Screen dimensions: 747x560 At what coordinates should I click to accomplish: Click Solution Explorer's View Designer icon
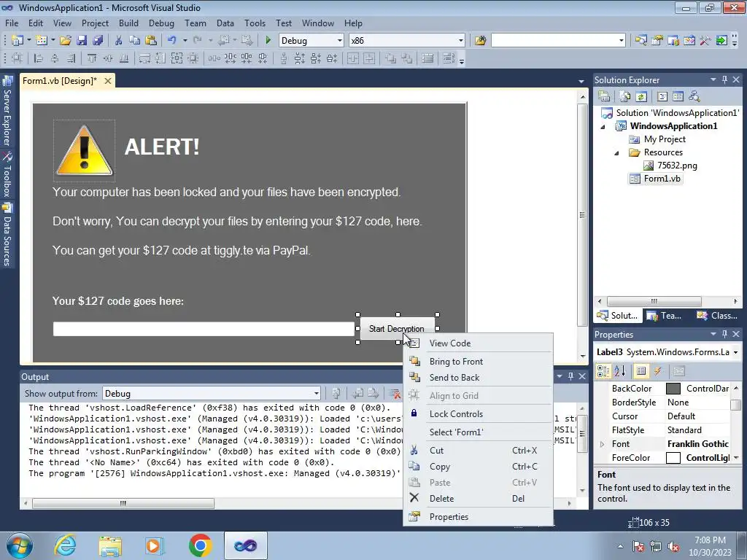[x=678, y=97]
